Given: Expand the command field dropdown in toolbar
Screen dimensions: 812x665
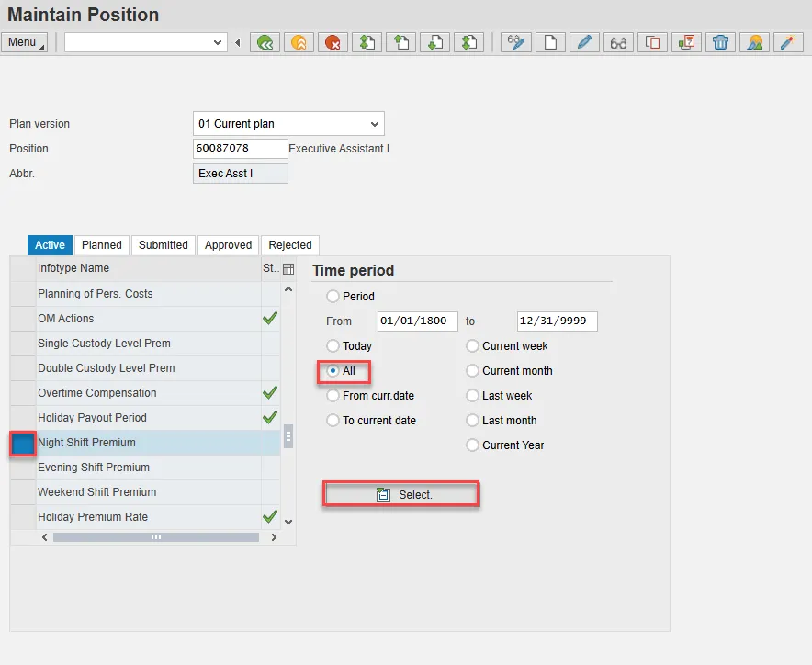Looking at the screenshot, I should pos(218,42).
